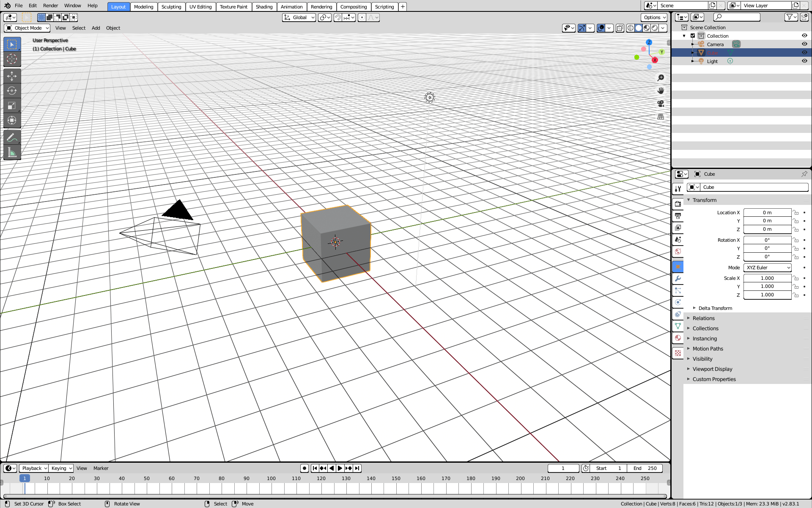Toggle the lock on Location X
Viewport: 812px width, 508px height.
tap(796, 213)
